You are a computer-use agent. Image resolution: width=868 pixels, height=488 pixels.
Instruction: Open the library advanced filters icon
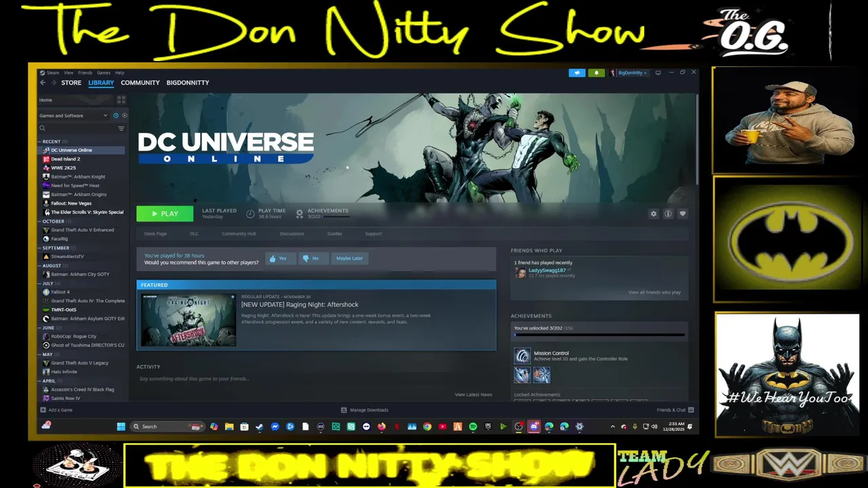pos(121,128)
